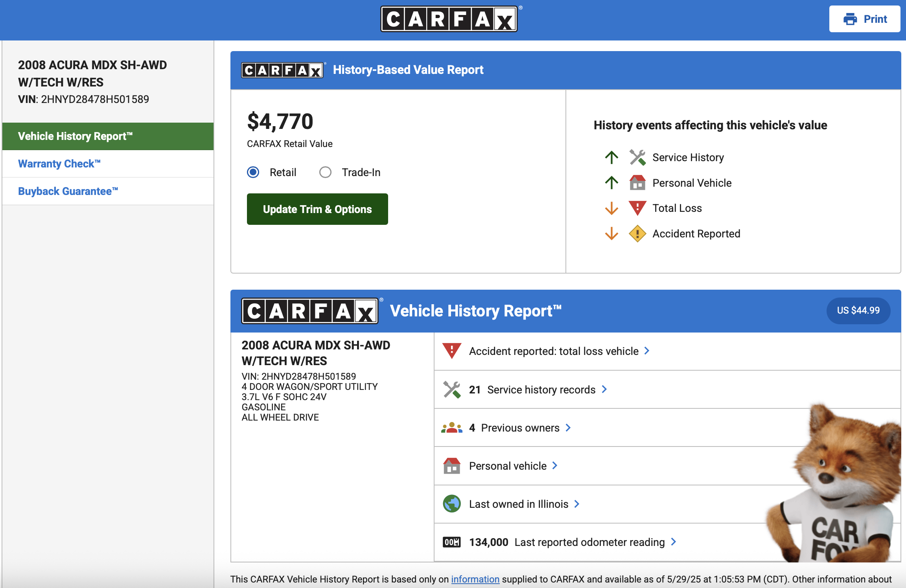Click the VIN number in the sidebar
Viewport: 906px width, 588px height.
[95, 99]
